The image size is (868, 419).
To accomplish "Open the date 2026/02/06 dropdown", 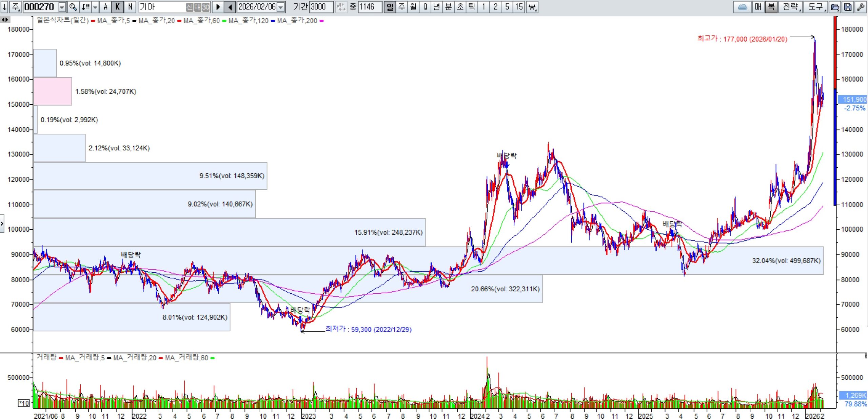I will coord(281,7).
